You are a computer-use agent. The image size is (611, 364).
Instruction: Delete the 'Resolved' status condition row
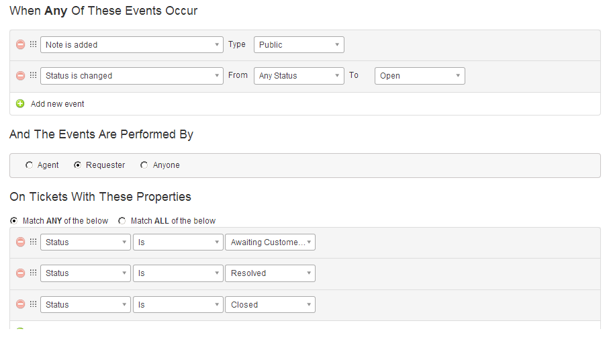[x=20, y=273]
